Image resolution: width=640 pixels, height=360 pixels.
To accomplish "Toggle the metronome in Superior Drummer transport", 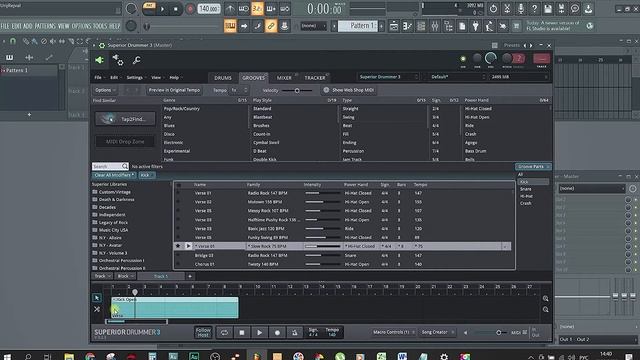I will (x=295, y=333).
